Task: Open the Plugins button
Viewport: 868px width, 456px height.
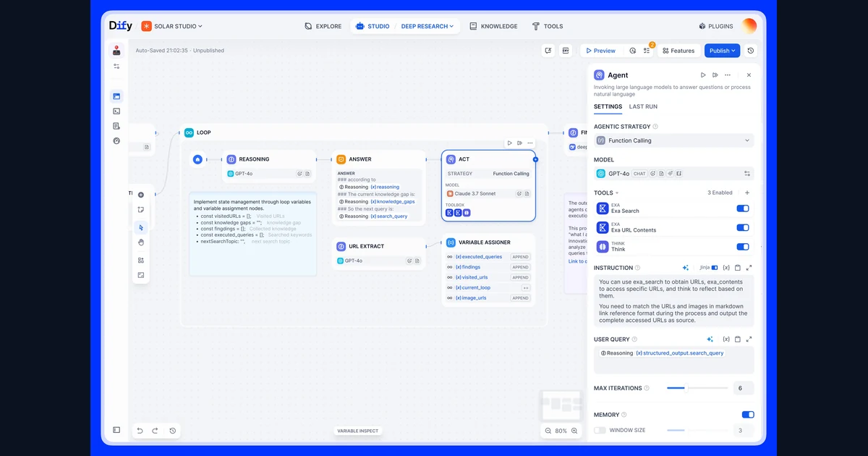Action: click(x=716, y=26)
